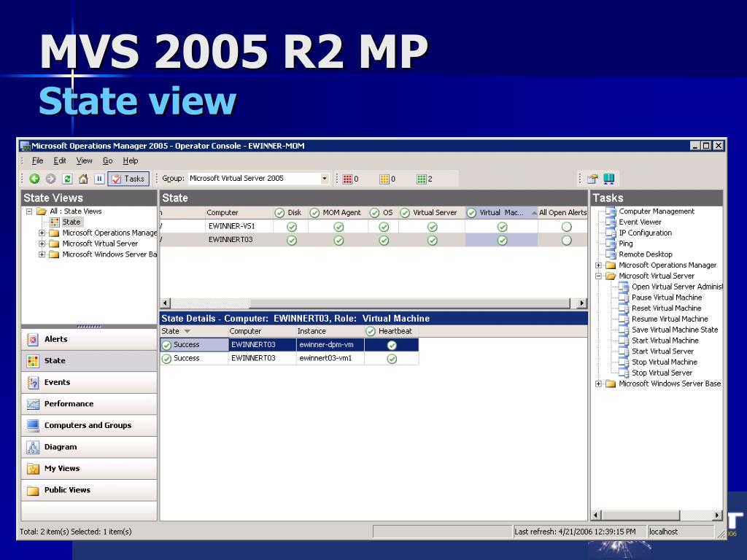The width and height of the screenshot is (747, 560).
Task: Click the My Views star folder icon
Action: [x=33, y=469]
